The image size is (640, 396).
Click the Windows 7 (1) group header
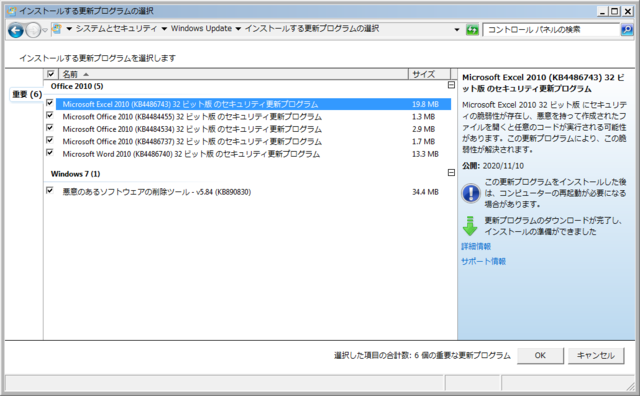click(75, 174)
